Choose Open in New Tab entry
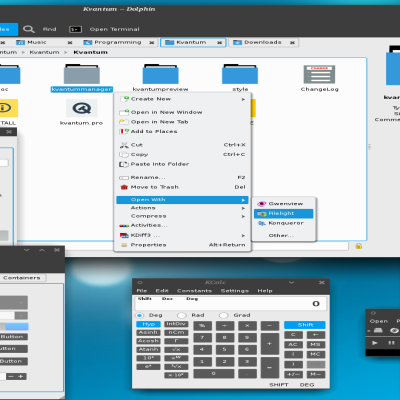Image resolution: width=400 pixels, height=400 pixels. pyautogui.click(x=183, y=122)
